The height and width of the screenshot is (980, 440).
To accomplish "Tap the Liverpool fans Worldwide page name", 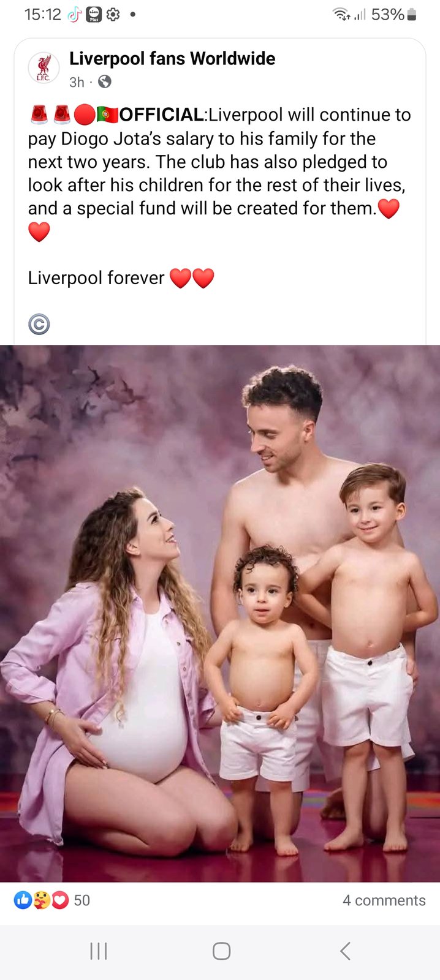I will (172, 59).
